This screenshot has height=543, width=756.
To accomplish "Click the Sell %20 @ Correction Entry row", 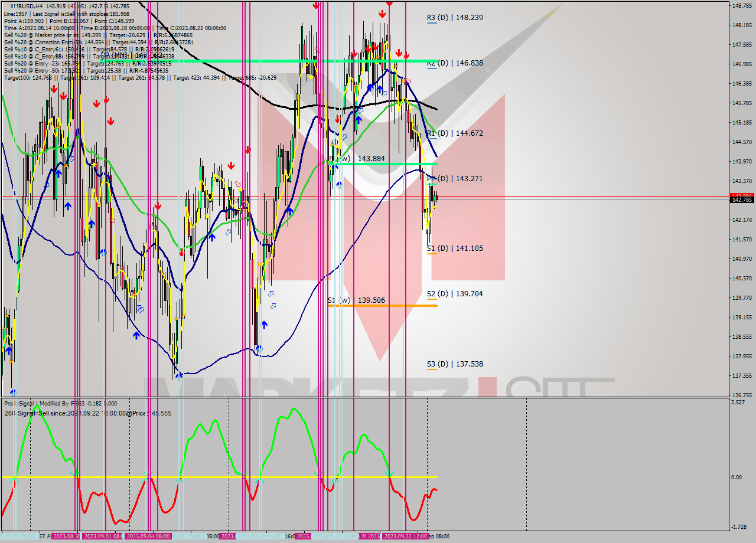I will point(99,42).
